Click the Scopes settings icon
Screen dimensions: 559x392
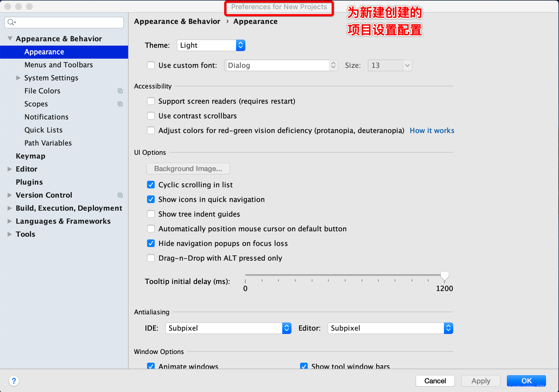click(x=120, y=104)
